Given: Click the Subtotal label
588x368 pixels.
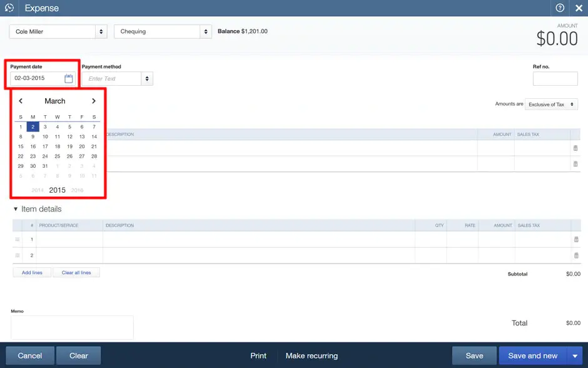Looking at the screenshot, I should (x=517, y=274).
